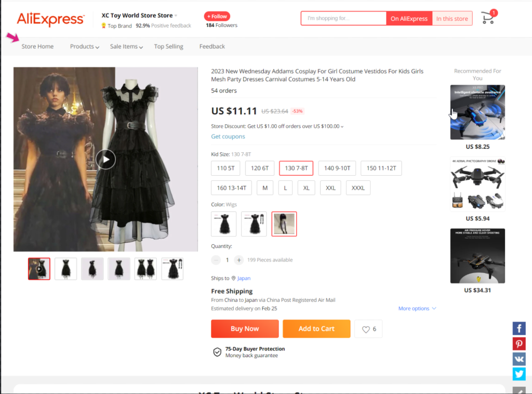Open Sale Items dropdown

126,47
